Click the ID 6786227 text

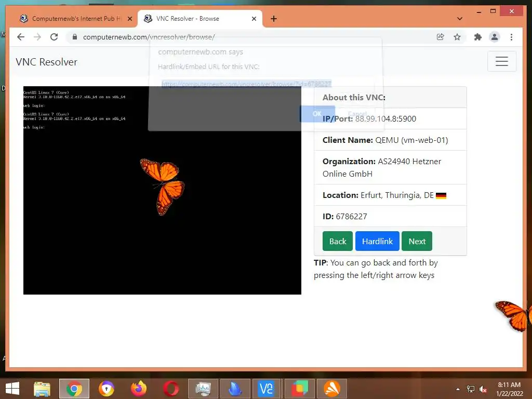345,217
